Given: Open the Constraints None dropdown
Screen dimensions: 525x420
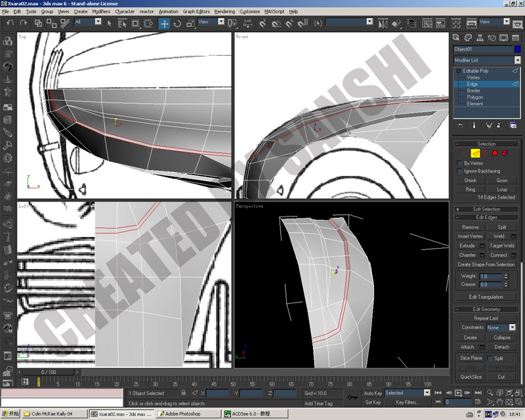Looking at the screenshot, I should coord(501,327).
